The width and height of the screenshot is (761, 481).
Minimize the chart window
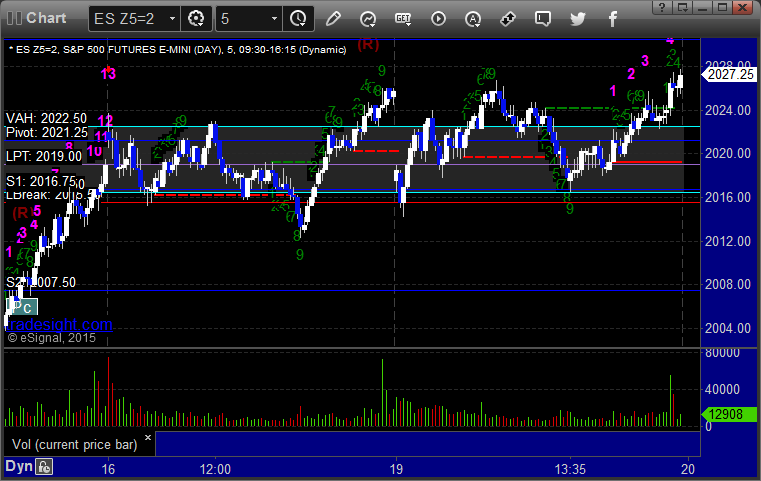pyautogui.click(x=702, y=7)
